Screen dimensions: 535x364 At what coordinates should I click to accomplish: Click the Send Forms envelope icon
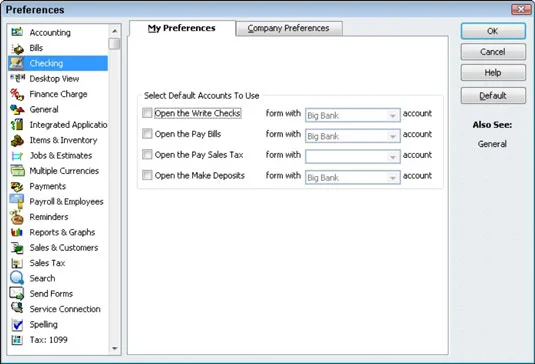tap(17, 293)
